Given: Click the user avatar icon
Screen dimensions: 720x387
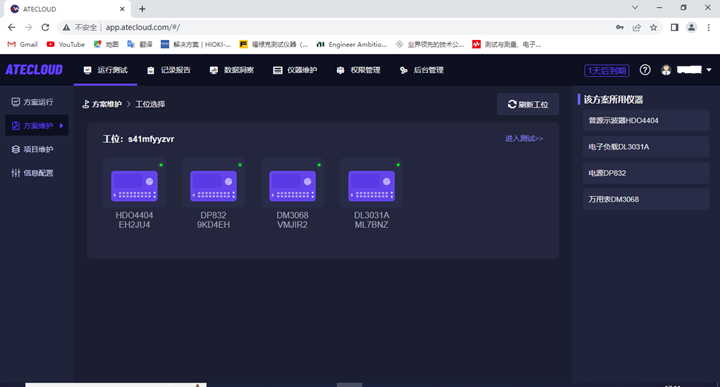Looking at the screenshot, I should pyautogui.click(x=666, y=70).
